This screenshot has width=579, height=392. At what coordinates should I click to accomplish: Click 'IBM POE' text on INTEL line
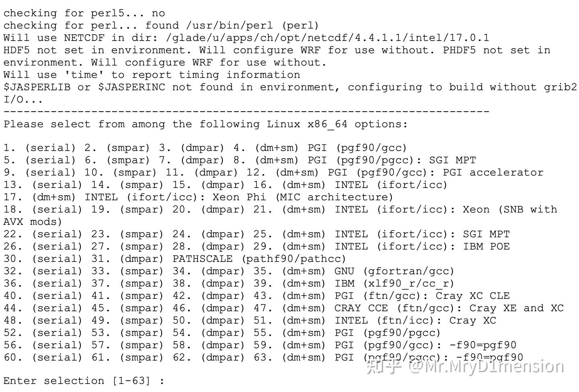point(486,246)
